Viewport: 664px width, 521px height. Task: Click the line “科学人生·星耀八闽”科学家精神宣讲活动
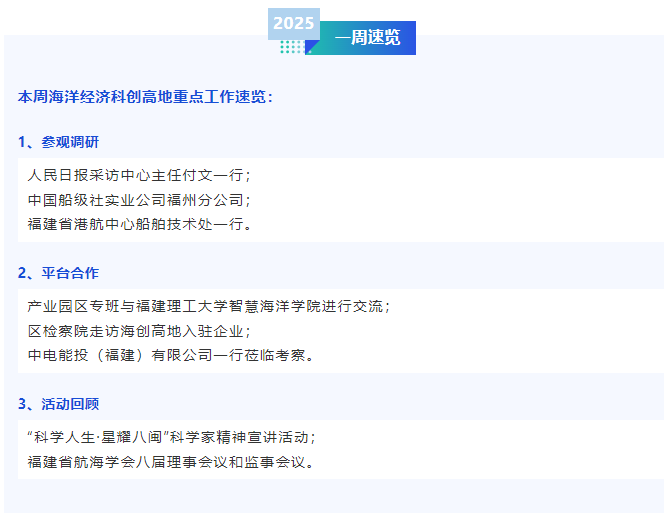click(x=172, y=437)
